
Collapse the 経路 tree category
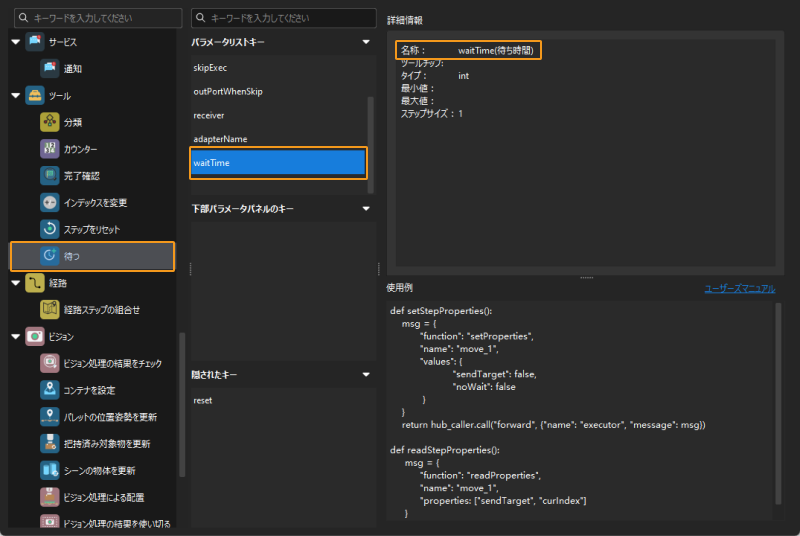[x=16, y=283]
